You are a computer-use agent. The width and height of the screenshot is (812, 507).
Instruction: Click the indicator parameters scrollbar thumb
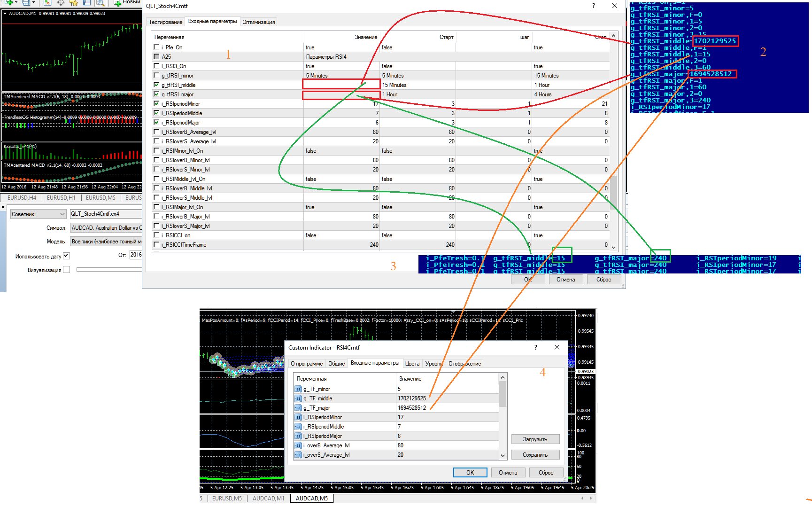click(x=503, y=394)
